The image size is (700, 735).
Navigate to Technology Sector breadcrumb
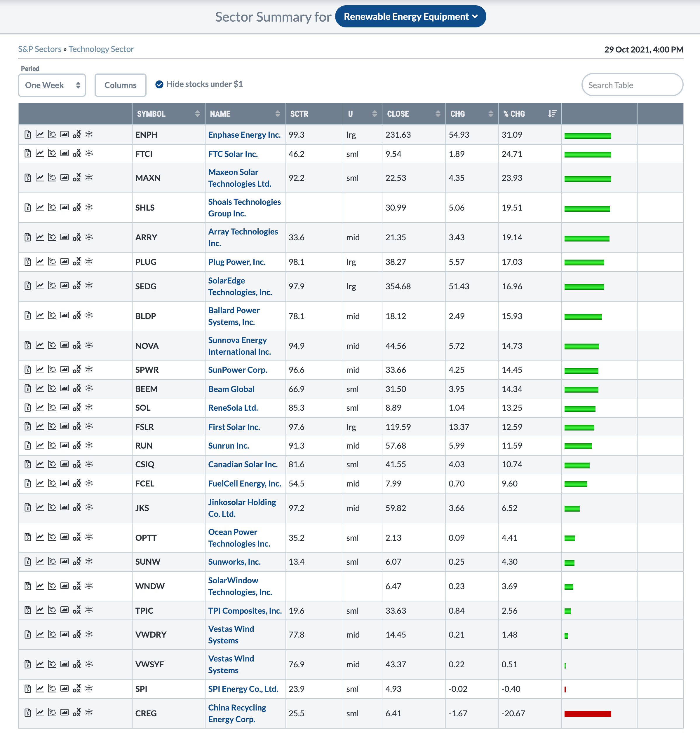pos(101,49)
